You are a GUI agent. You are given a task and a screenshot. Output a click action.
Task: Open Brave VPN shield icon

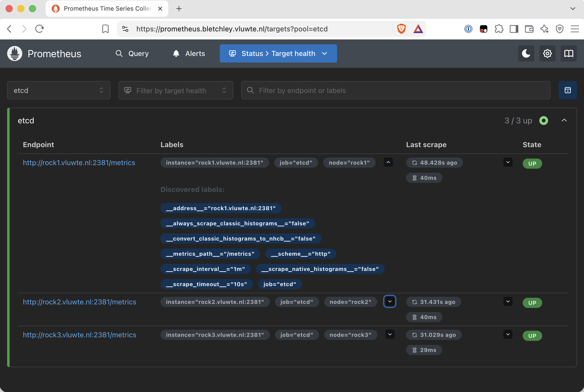(559, 29)
